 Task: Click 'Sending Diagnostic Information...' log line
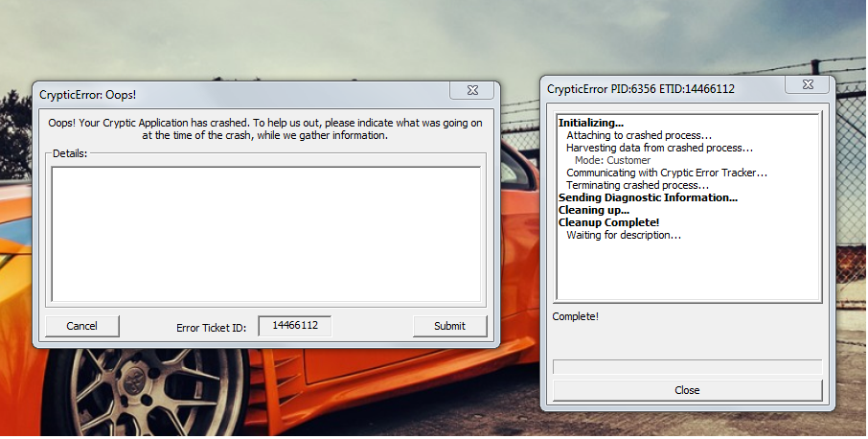648,197
